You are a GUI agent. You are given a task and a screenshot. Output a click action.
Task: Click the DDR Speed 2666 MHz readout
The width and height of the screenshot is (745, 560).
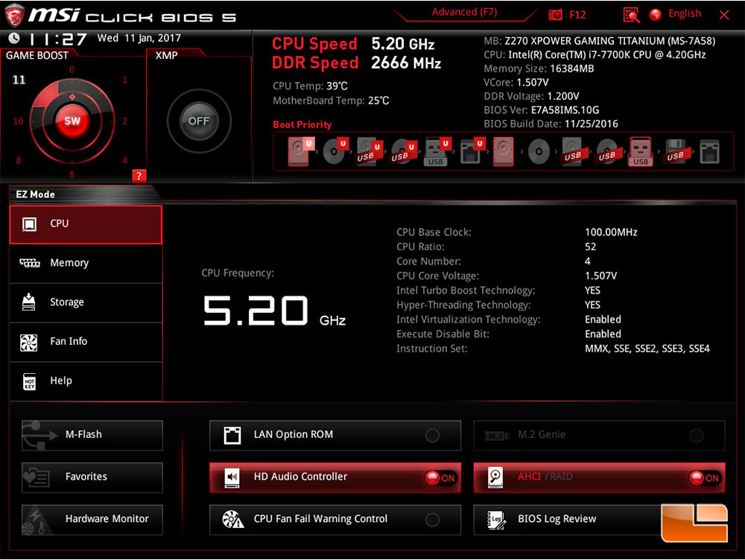coord(356,63)
